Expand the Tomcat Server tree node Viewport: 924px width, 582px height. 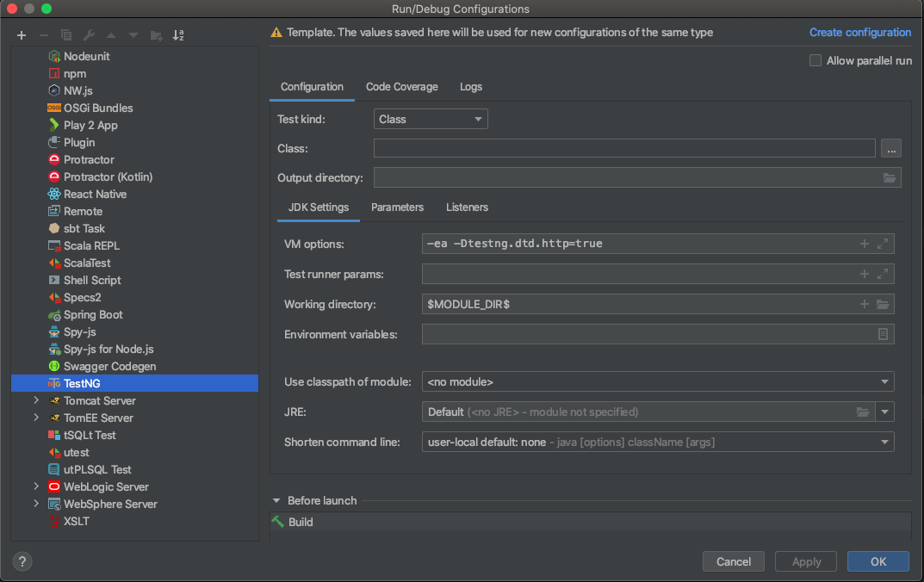tap(35, 400)
